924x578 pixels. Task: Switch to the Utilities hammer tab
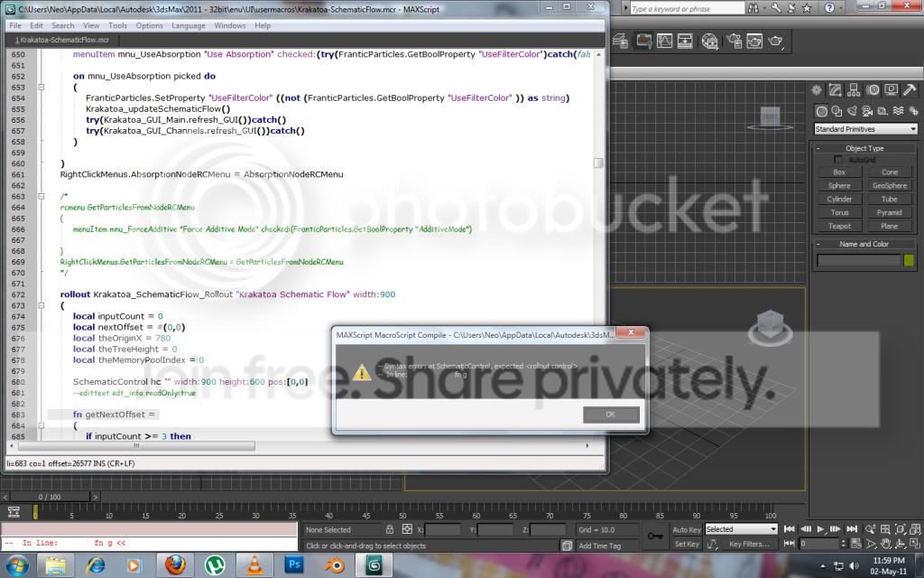(910, 90)
